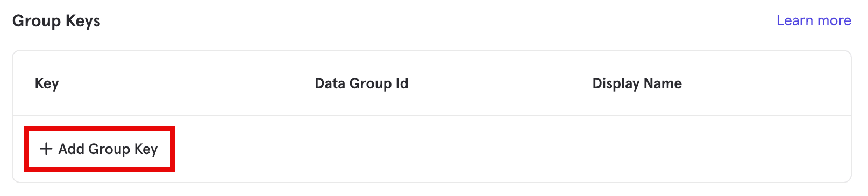The image size is (868, 196).
Task: Click the Group Keys section heading
Action: pyautogui.click(x=56, y=21)
